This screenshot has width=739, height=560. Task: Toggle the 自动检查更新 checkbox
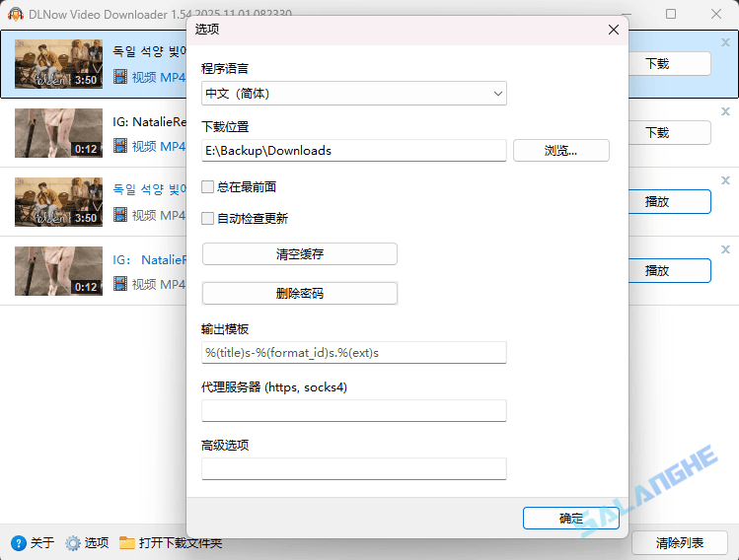(207, 219)
